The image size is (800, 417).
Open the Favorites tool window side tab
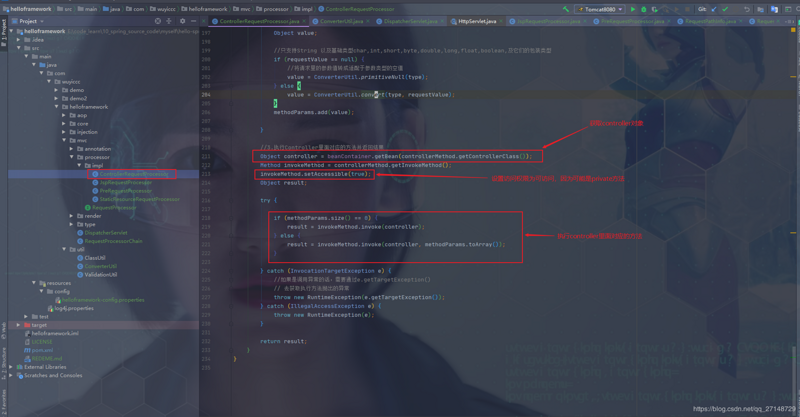click(4, 403)
